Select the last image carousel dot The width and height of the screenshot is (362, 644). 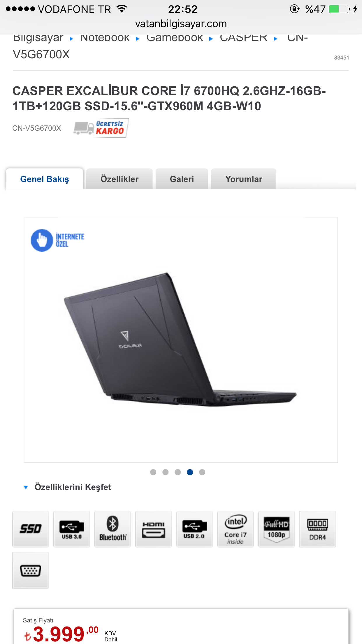202,472
